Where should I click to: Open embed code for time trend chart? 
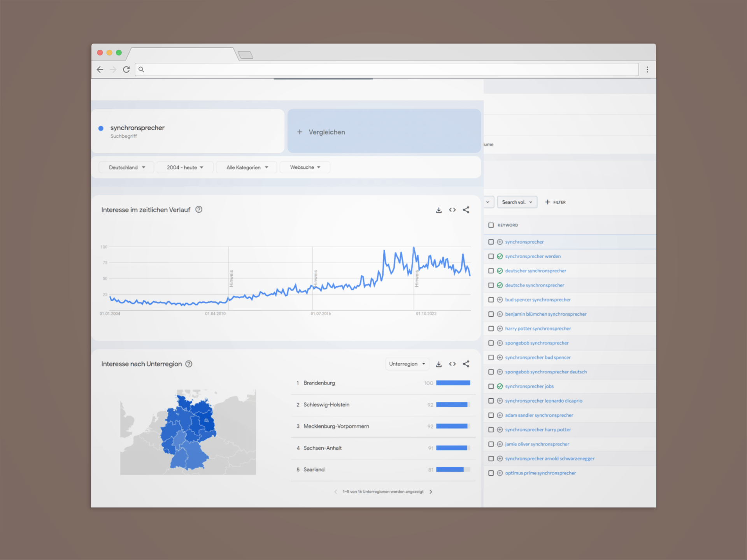[452, 210]
